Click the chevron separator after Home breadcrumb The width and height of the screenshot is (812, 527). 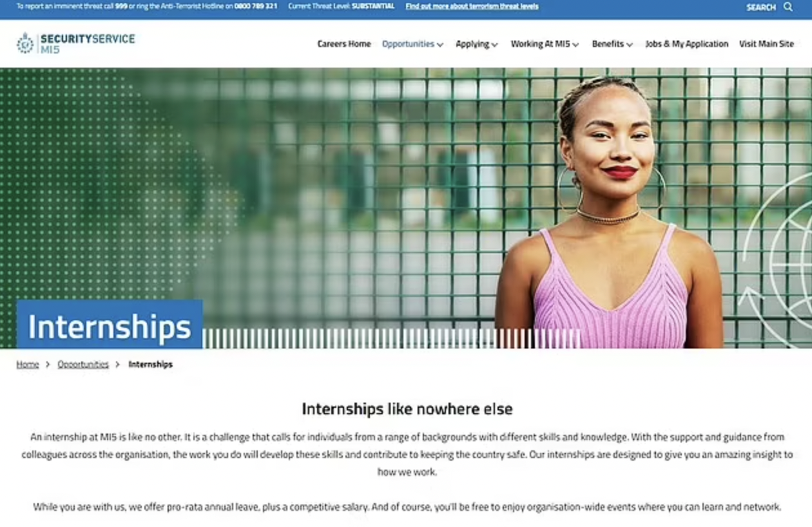coord(48,365)
